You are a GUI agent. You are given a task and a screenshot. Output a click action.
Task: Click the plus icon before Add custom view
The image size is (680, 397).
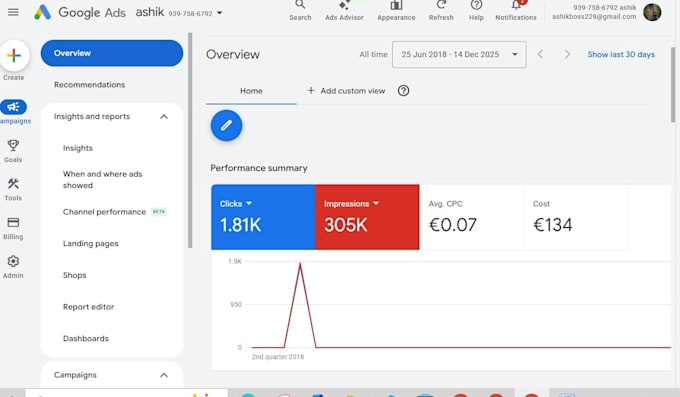point(311,91)
